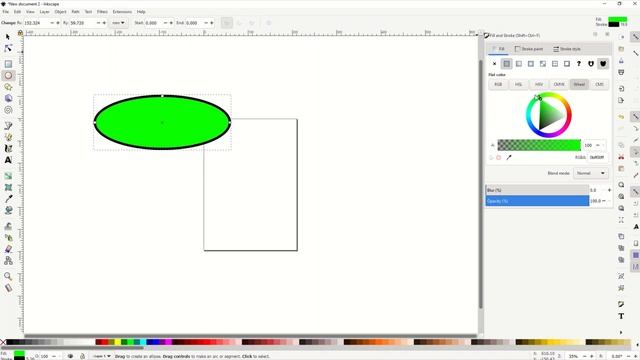Toggle guide lock icon at ruler corner
The image size is (640, 360).
tap(20, 33)
